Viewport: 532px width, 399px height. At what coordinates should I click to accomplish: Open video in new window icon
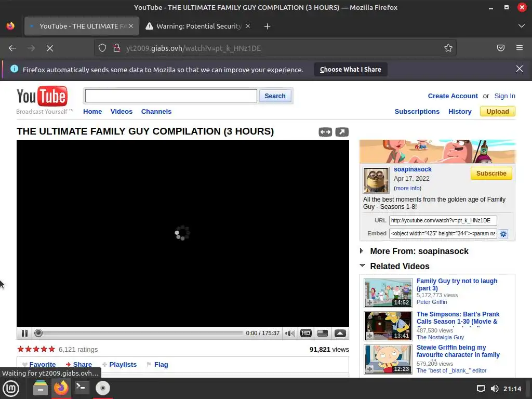click(x=342, y=132)
